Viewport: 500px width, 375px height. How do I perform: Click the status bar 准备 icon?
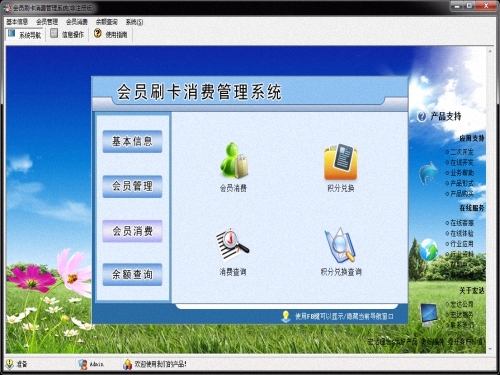point(10,364)
